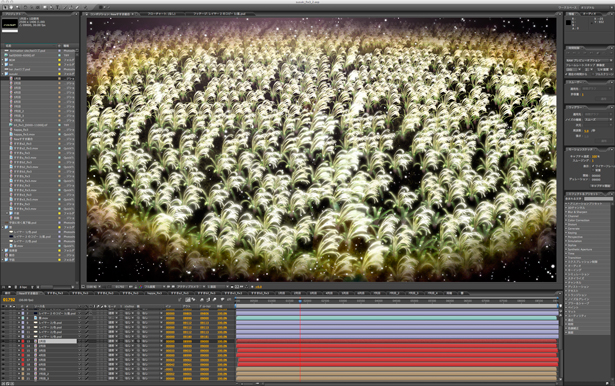Screen dimensions: 615x386
Task: Click the orange current time 01792 display
Action: [x=9, y=300]
